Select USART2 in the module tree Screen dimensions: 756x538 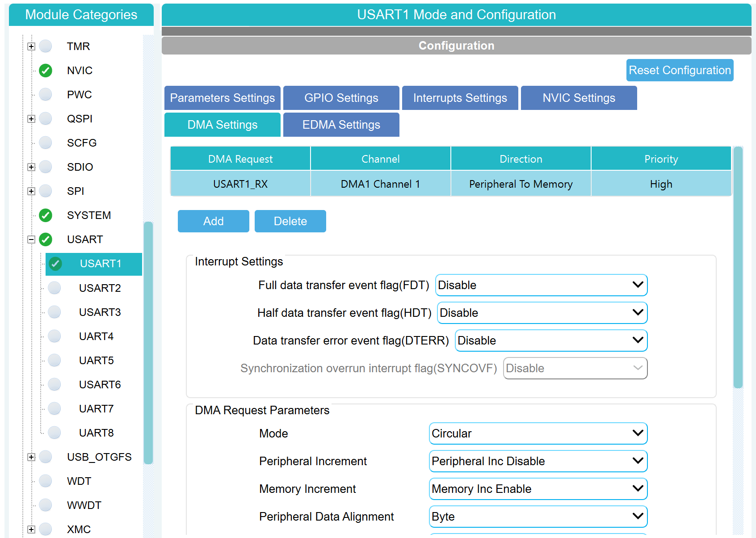(100, 288)
